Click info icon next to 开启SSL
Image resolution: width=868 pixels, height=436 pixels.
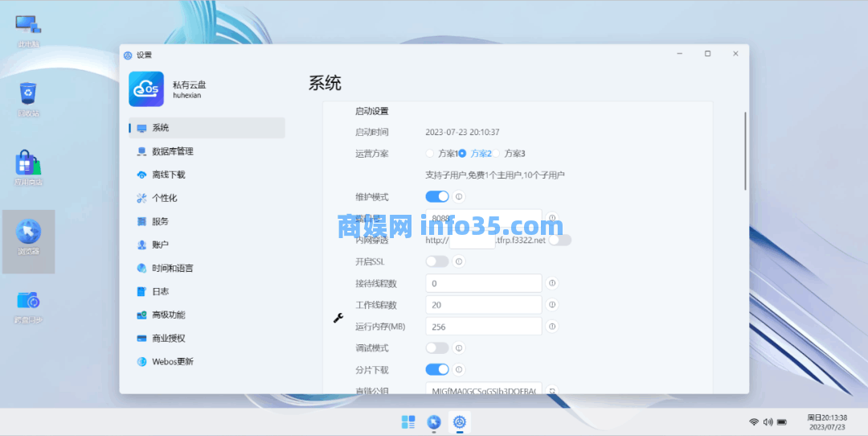tap(458, 261)
